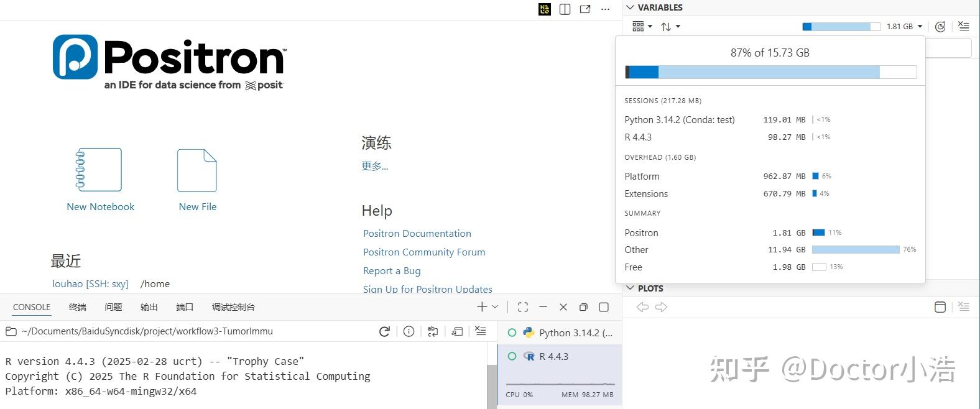Click the square panel layout icon
The width and height of the screenshot is (980, 409).
[604, 307]
